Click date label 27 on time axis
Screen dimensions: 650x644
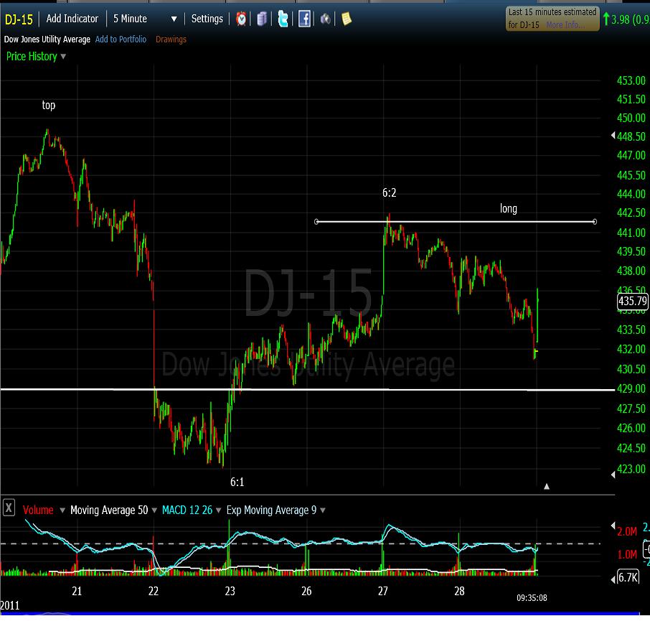[x=383, y=591]
